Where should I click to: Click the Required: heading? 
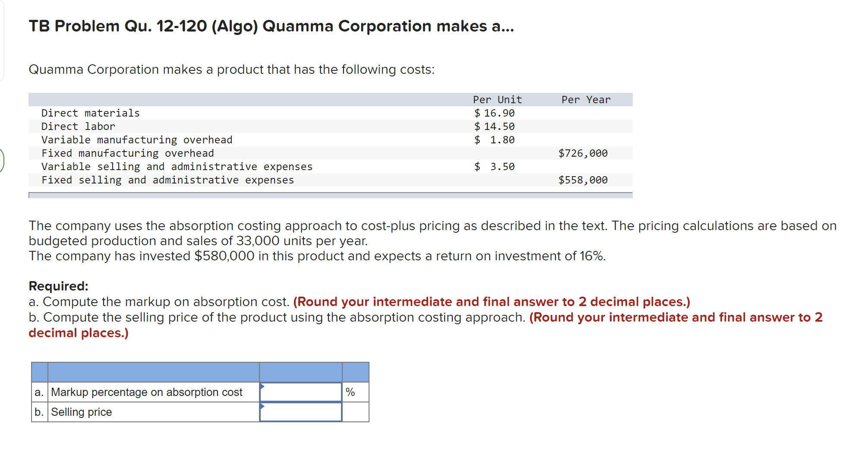pyautogui.click(x=58, y=286)
